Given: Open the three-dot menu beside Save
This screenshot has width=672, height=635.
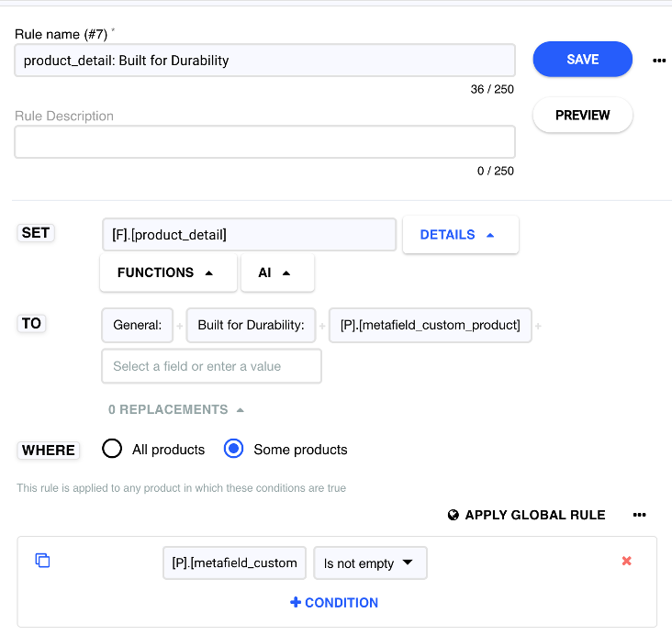Looking at the screenshot, I should 658,61.
